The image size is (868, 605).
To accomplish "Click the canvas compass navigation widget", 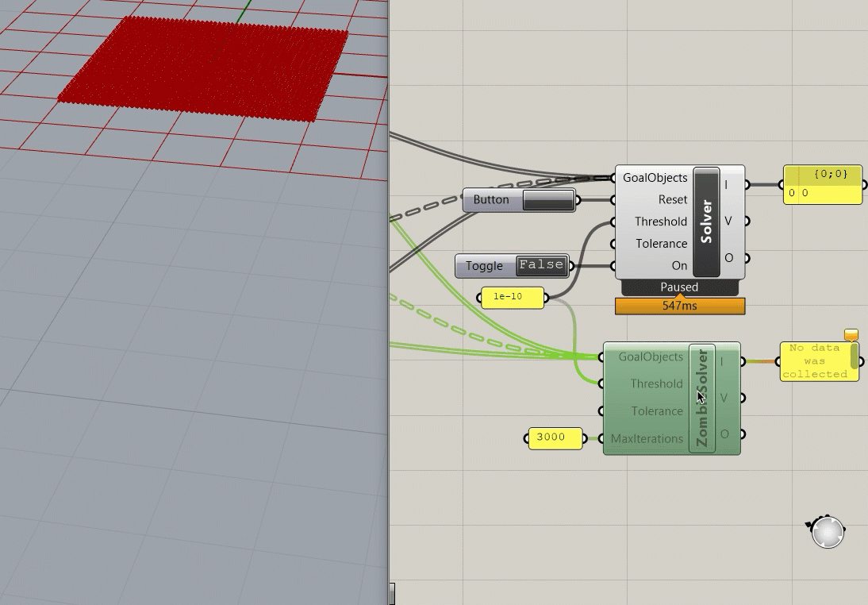I will pos(827,532).
